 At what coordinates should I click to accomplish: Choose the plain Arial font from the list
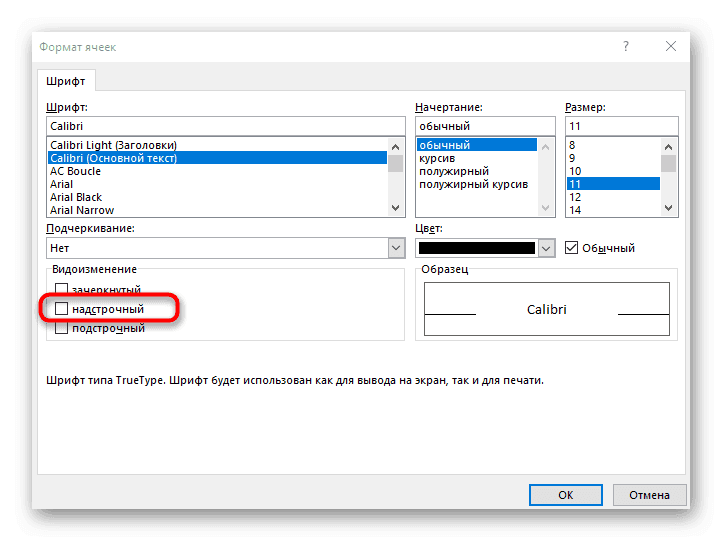217,184
